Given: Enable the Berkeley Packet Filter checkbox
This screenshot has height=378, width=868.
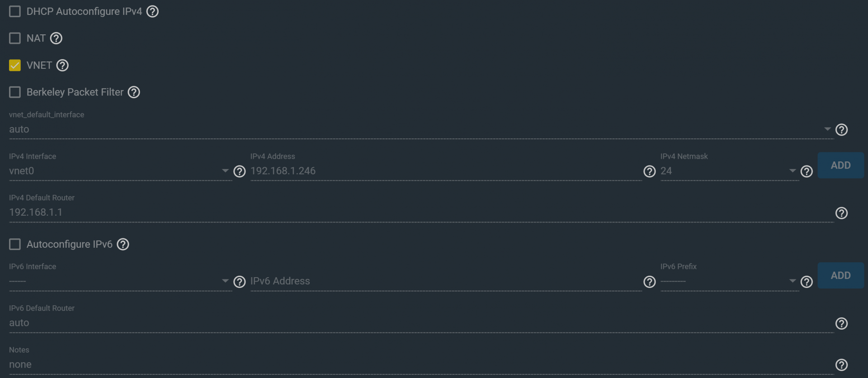Looking at the screenshot, I should [15, 92].
